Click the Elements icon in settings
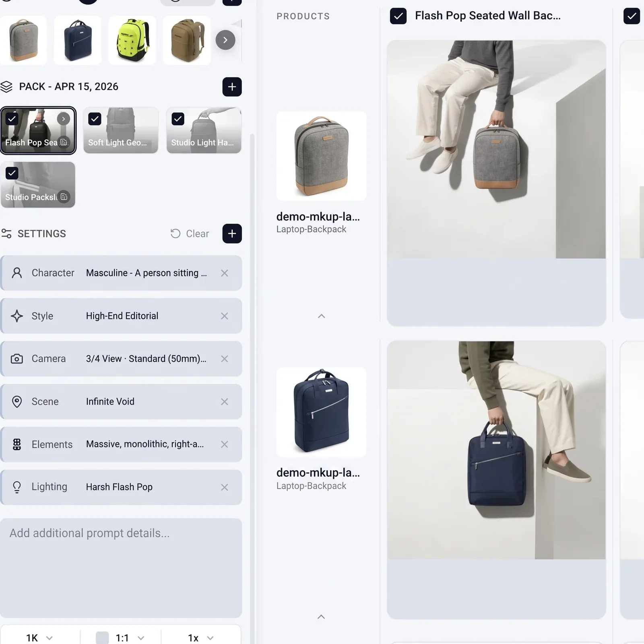Viewport: 644px width, 644px height. coord(17,444)
